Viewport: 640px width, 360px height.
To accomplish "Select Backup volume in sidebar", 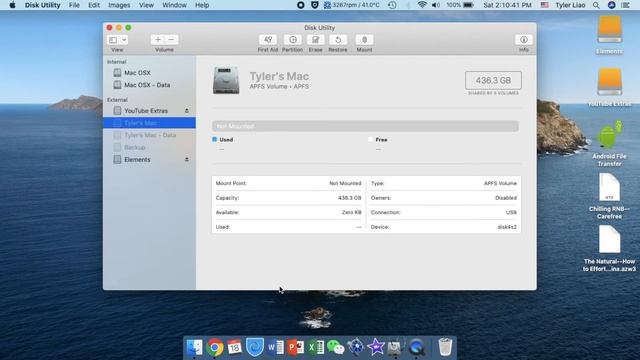I will [x=149, y=147].
